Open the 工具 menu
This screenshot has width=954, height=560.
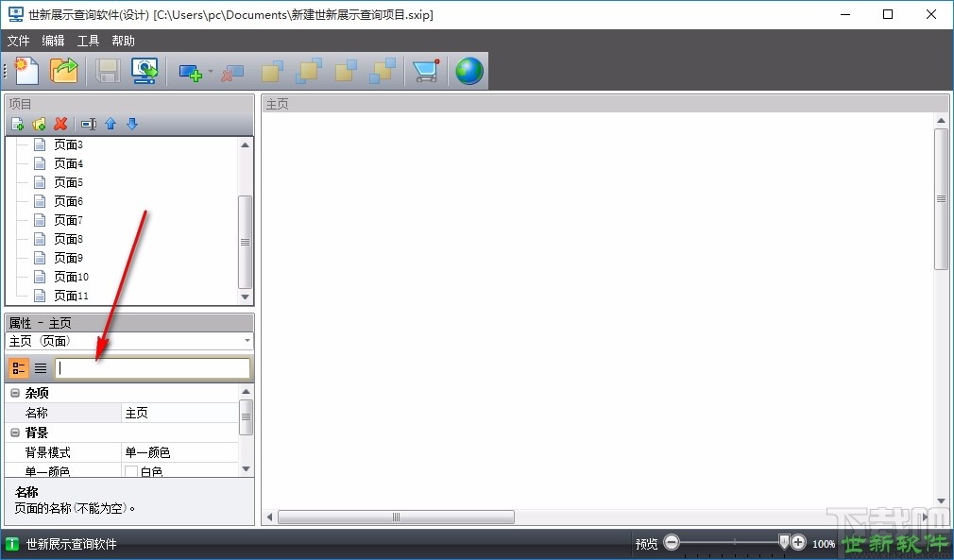pos(88,41)
